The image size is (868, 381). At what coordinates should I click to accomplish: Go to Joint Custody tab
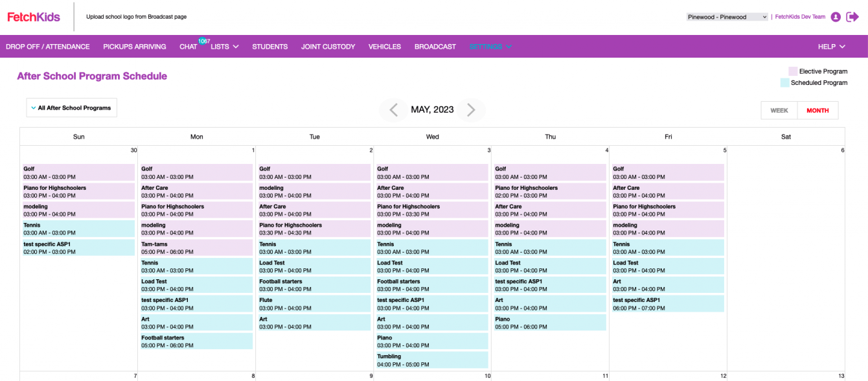pyautogui.click(x=328, y=47)
